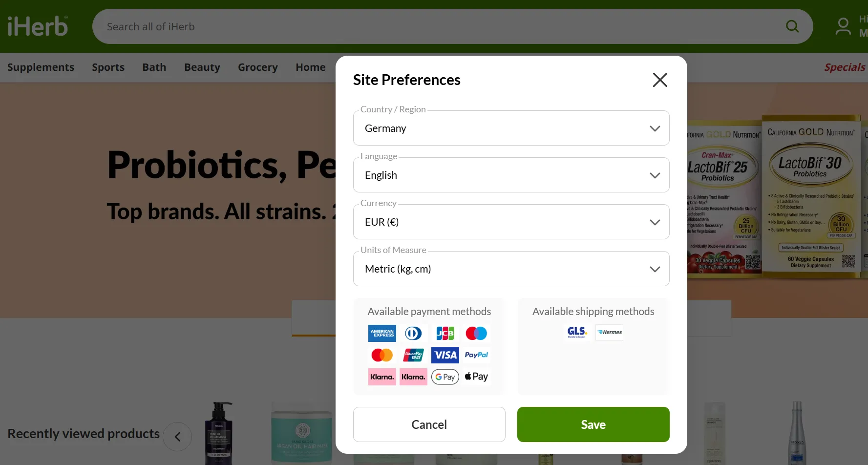Click the American Express payment icon
Image resolution: width=868 pixels, height=465 pixels.
[x=382, y=334]
